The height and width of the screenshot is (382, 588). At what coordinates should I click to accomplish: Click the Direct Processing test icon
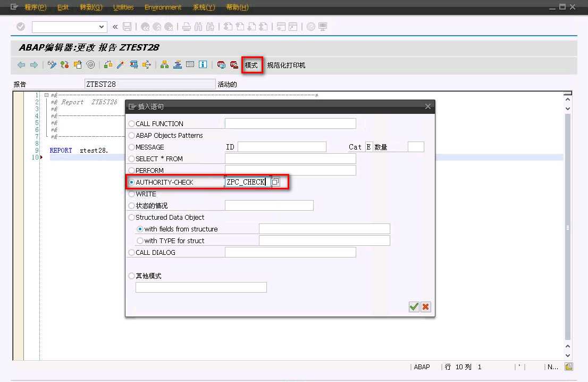coord(133,65)
